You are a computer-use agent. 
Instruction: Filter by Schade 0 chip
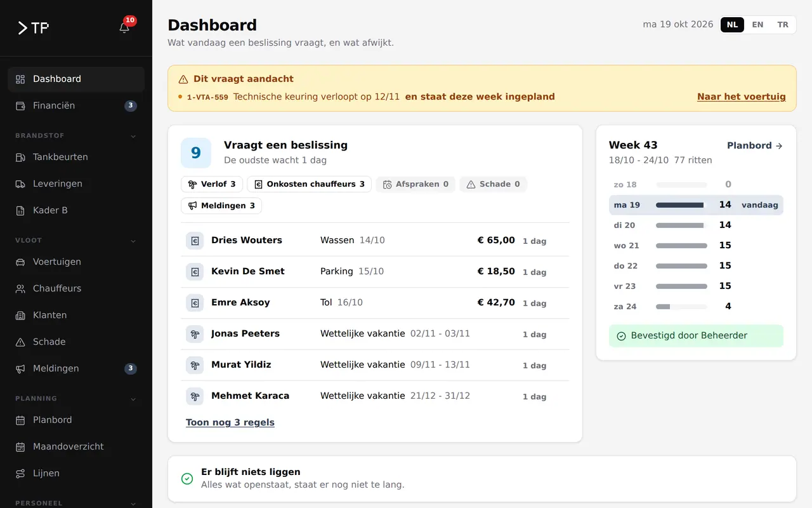click(x=493, y=184)
